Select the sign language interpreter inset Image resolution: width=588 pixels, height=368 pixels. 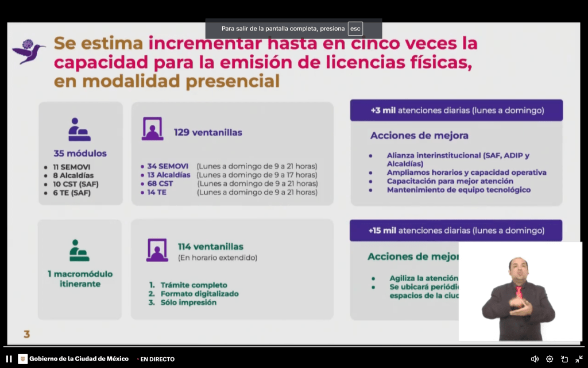click(520, 291)
